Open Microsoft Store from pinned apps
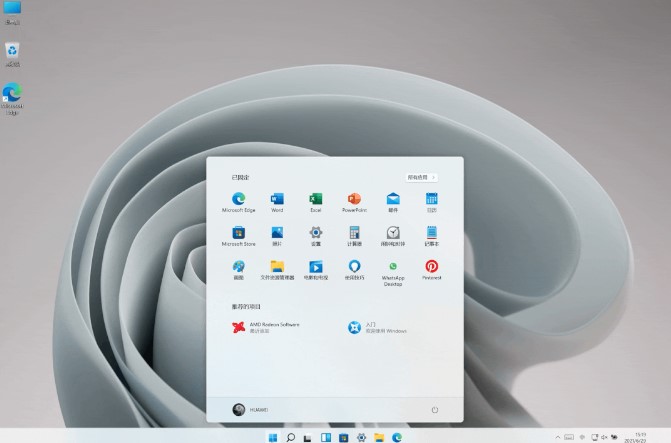The height and width of the screenshot is (443, 671). click(x=238, y=233)
